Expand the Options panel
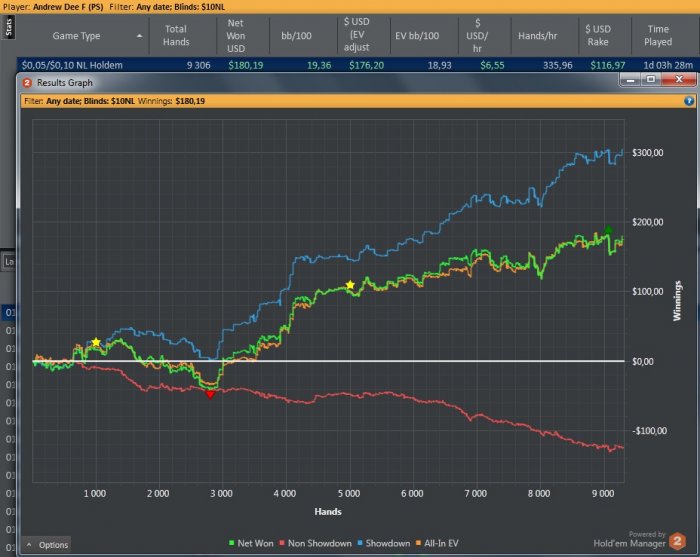Screen dimensions: 700x557 (47, 545)
